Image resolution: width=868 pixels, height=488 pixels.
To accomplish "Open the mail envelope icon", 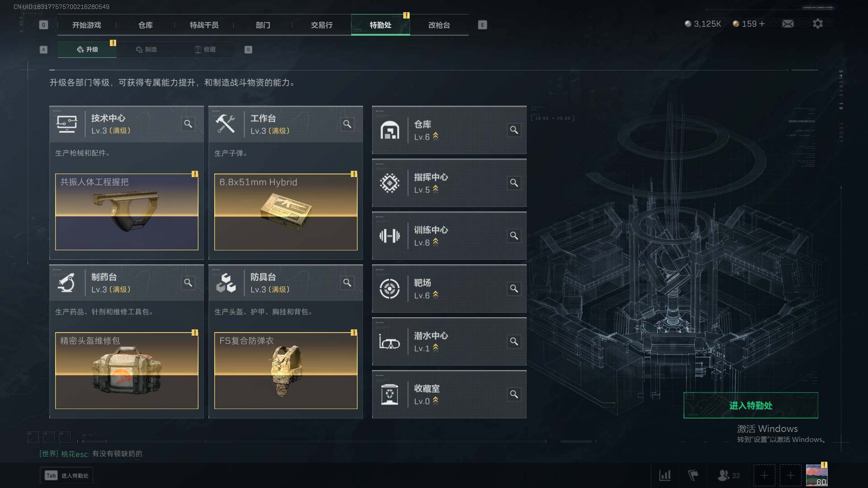I will tap(788, 23).
